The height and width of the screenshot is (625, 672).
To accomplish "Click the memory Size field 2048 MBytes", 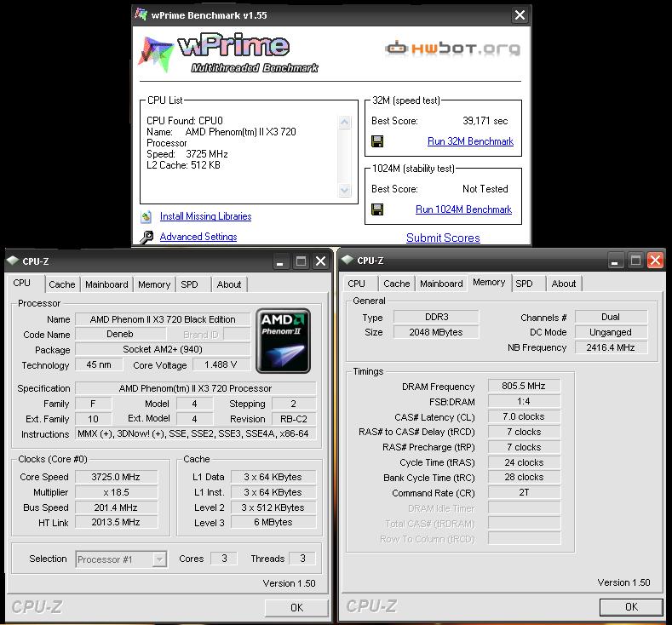I will 436,332.
